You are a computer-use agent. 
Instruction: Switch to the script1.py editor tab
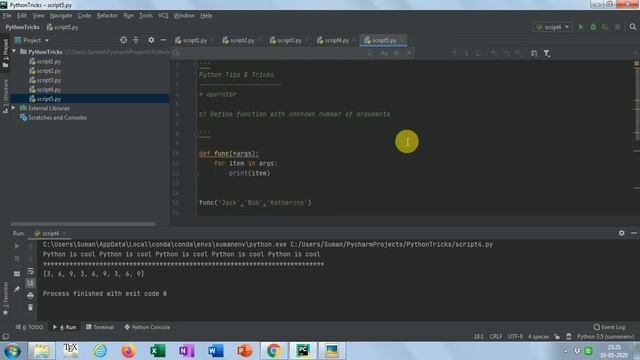coord(191,40)
